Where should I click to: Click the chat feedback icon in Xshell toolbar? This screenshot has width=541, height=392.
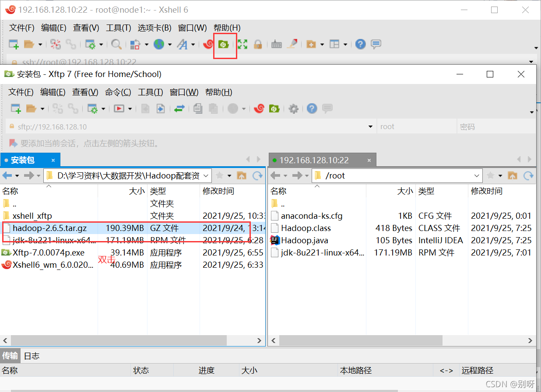376,44
